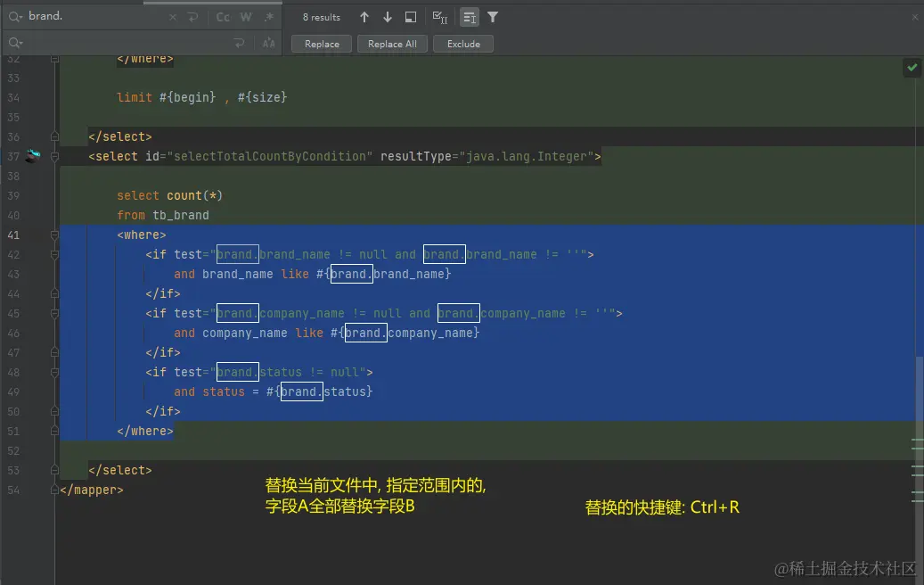Open the search filter options
924x585 pixels.
(x=493, y=17)
